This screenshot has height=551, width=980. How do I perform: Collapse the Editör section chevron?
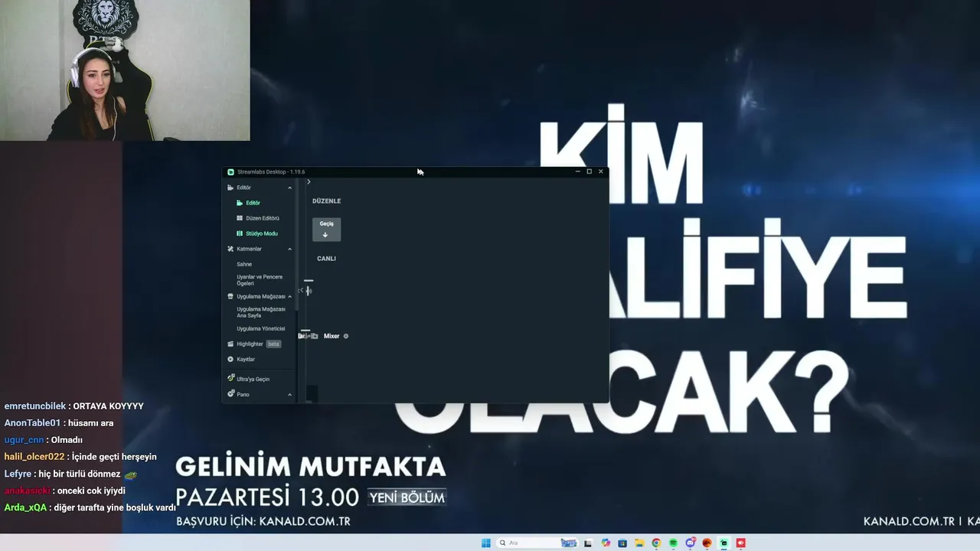point(289,187)
